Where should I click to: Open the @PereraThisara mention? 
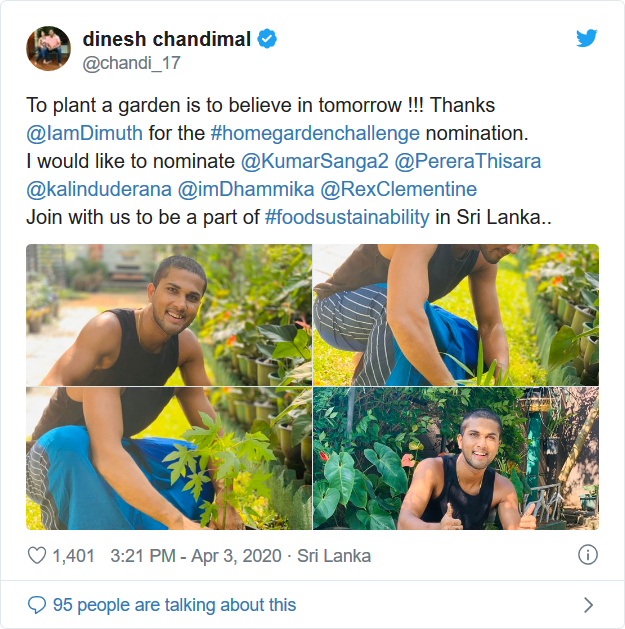[470, 161]
